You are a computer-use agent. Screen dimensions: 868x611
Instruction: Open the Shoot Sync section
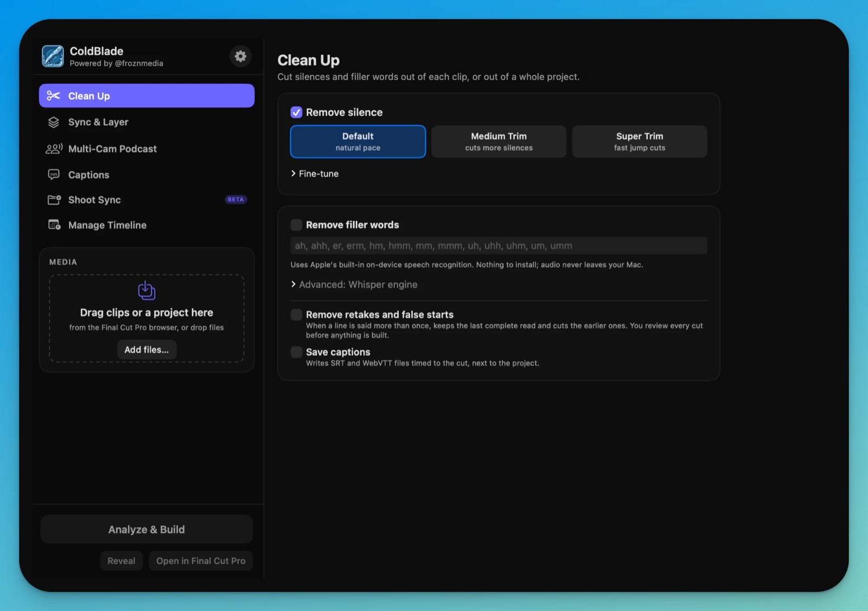(x=146, y=200)
